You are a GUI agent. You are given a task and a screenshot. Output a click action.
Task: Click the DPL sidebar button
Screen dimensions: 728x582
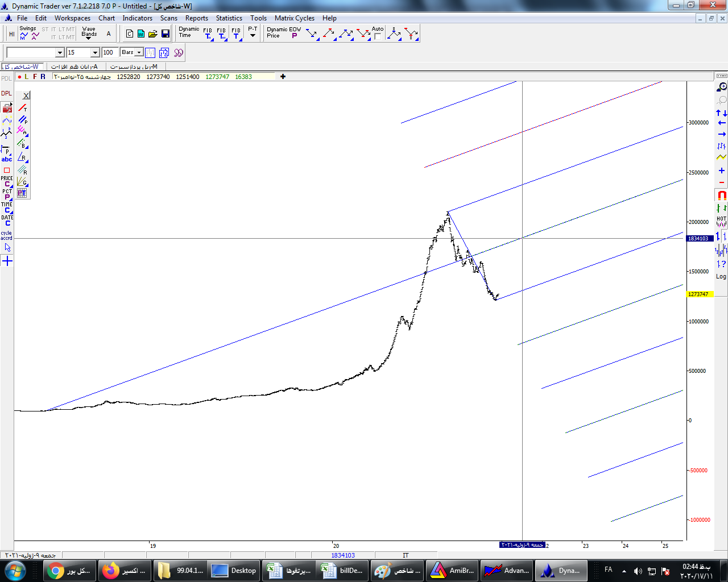click(x=6, y=93)
